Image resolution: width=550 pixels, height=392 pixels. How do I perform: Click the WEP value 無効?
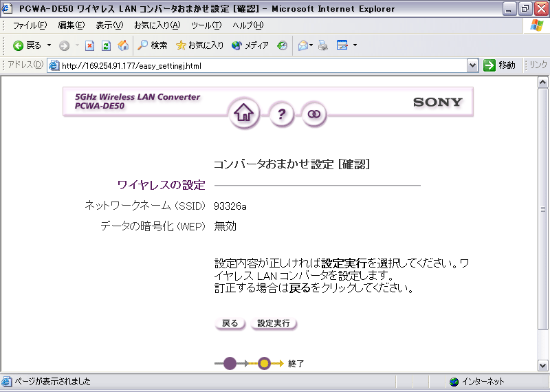coord(225,226)
